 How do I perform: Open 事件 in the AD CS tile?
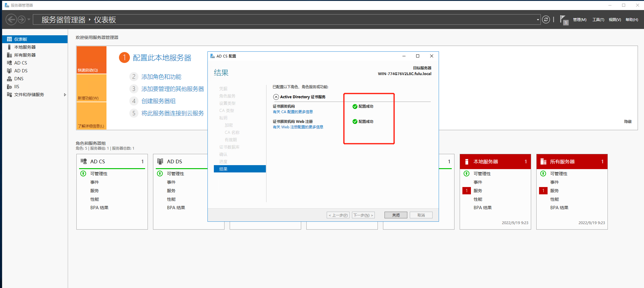click(x=95, y=182)
